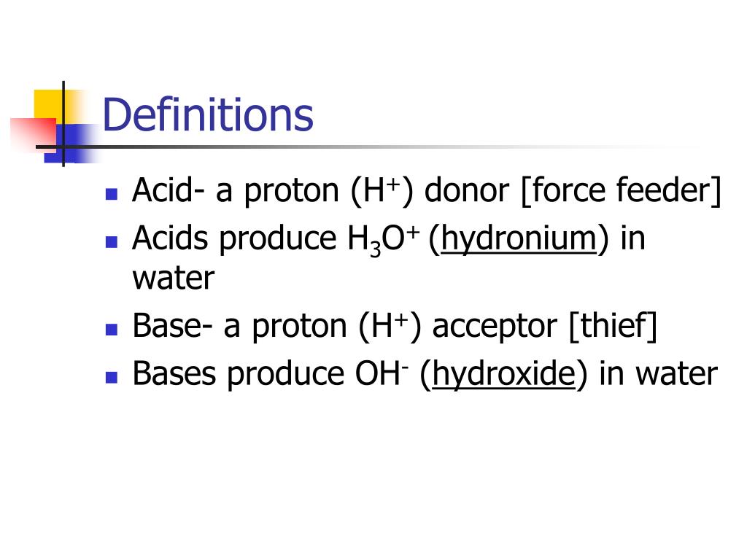Click the word Acid- in first bullet
Screen dimensions: 747x560
[x=169, y=190]
